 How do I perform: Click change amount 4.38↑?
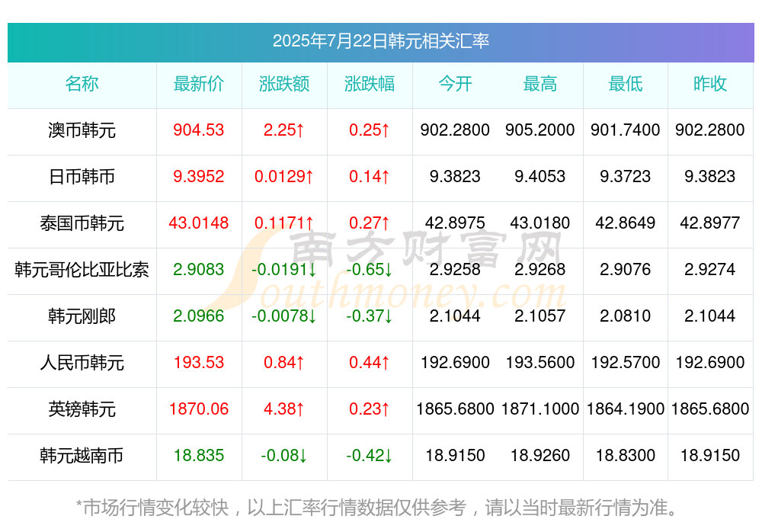tap(283, 409)
